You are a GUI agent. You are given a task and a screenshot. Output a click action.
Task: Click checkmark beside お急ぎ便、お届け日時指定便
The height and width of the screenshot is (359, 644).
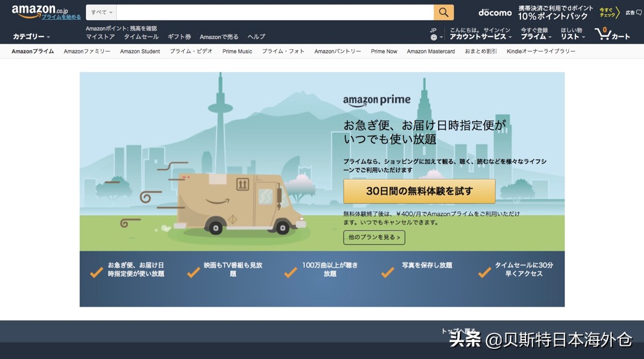click(x=96, y=272)
